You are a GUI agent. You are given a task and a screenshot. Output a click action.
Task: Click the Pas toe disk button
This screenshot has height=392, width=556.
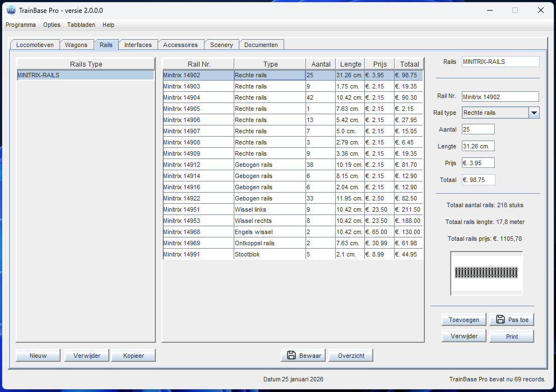pyautogui.click(x=511, y=320)
